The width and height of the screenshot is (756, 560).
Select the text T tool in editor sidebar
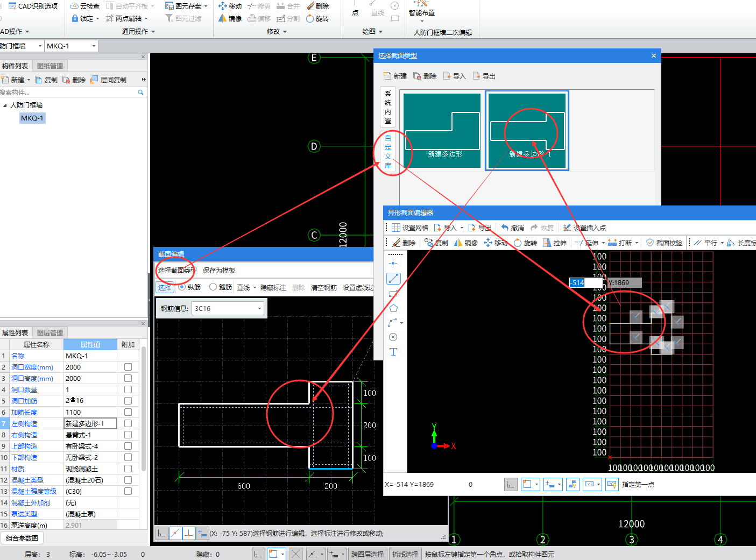393,352
